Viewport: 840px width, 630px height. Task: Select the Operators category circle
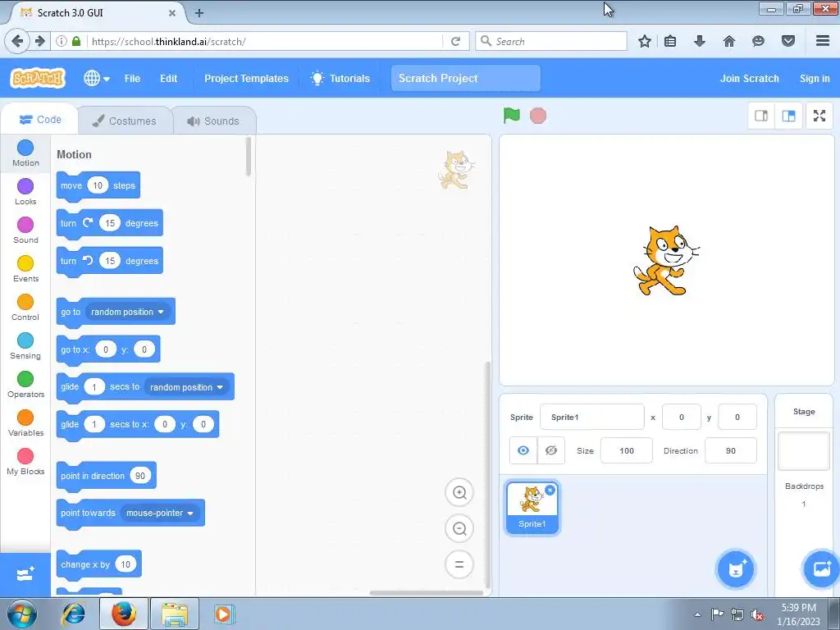25,379
